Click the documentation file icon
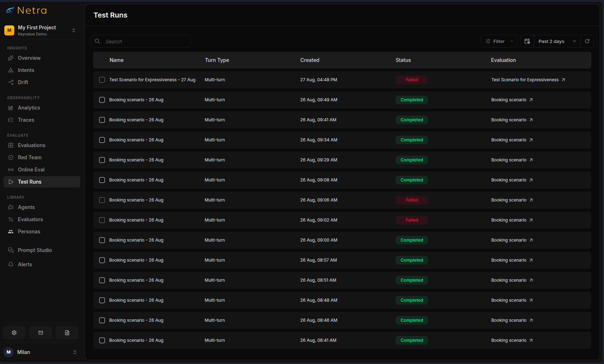The height and width of the screenshot is (364, 604). click(x=67, y=333)
